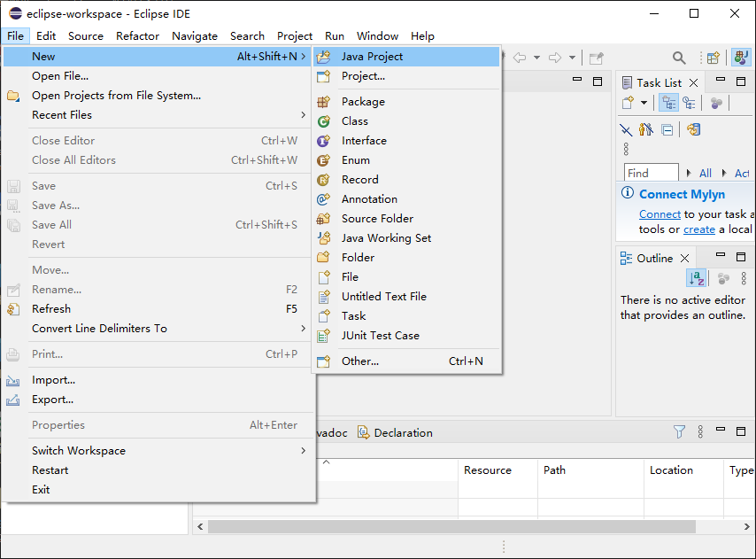Viewport: 756px width, 559px height.
Task: Open the Window menu in the menu bar
Action: 377,36
